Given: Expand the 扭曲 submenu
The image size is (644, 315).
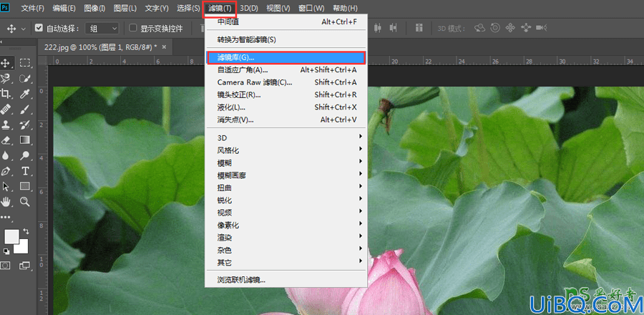Looking at the screenshot, I should (286, 188).
